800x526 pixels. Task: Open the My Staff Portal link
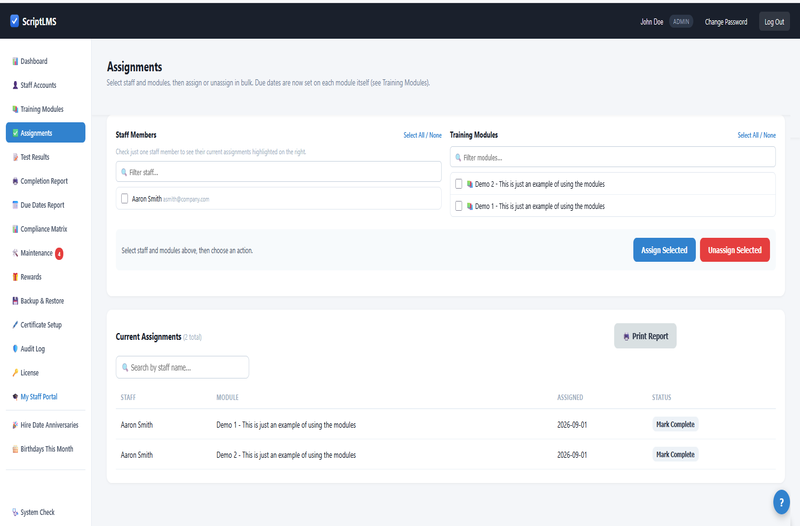pyautogui.click(x=45, y=397)
